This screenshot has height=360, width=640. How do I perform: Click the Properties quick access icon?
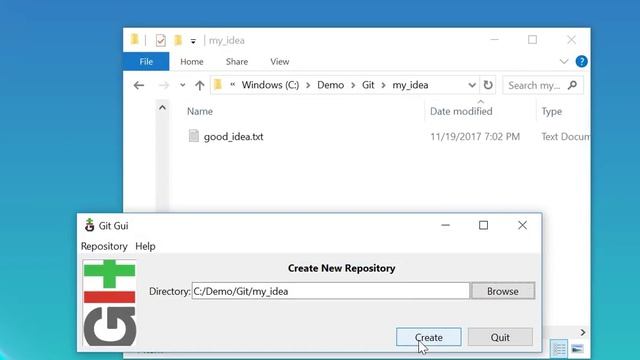click(160, 40)
